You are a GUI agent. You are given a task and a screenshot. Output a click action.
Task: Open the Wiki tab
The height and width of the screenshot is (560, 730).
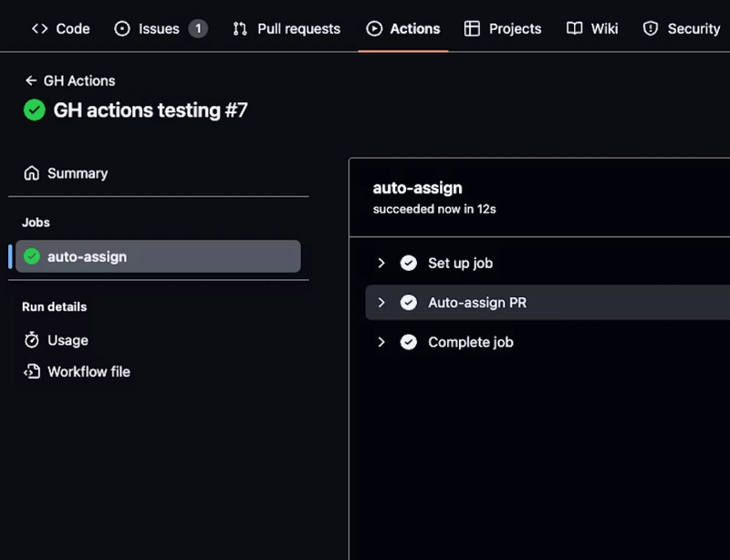coord(592,29)
